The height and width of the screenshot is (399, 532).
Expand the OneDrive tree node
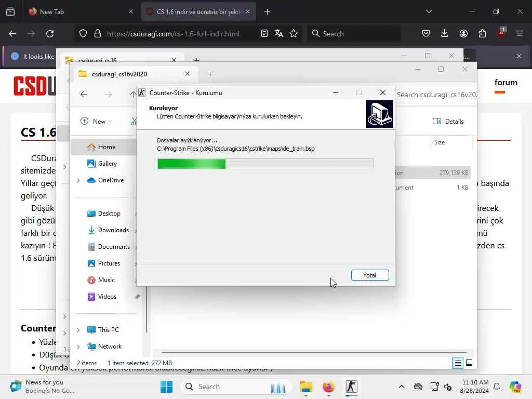click(x=78, y=180)
